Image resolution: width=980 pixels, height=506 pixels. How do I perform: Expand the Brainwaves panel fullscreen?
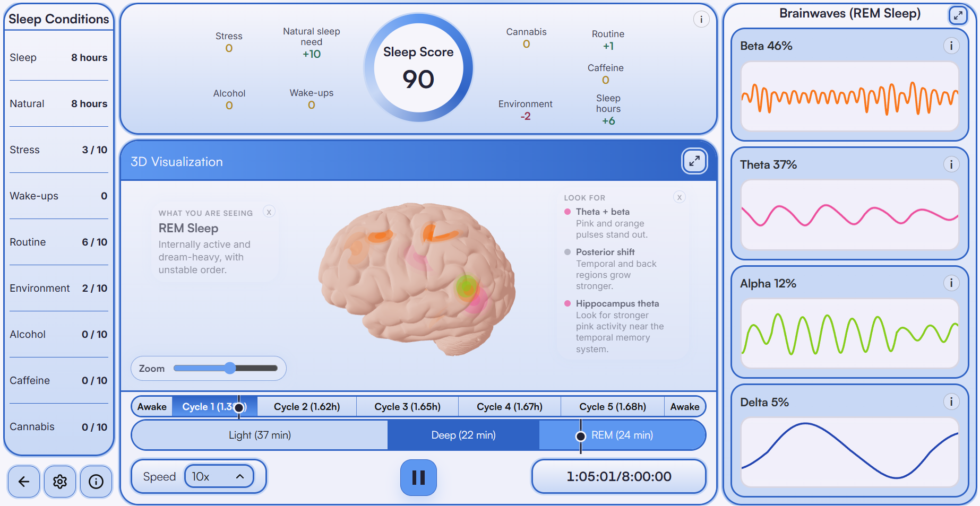coord(958,15)
